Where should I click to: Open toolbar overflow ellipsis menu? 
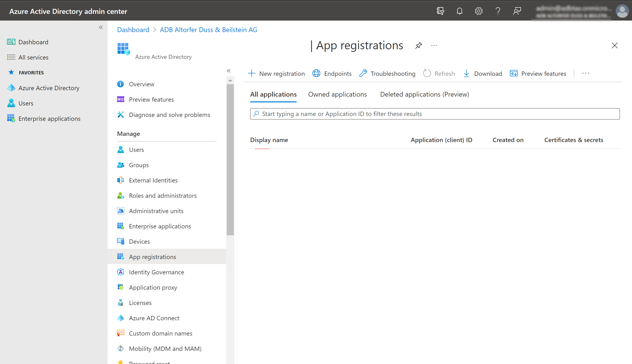[586, 73]
